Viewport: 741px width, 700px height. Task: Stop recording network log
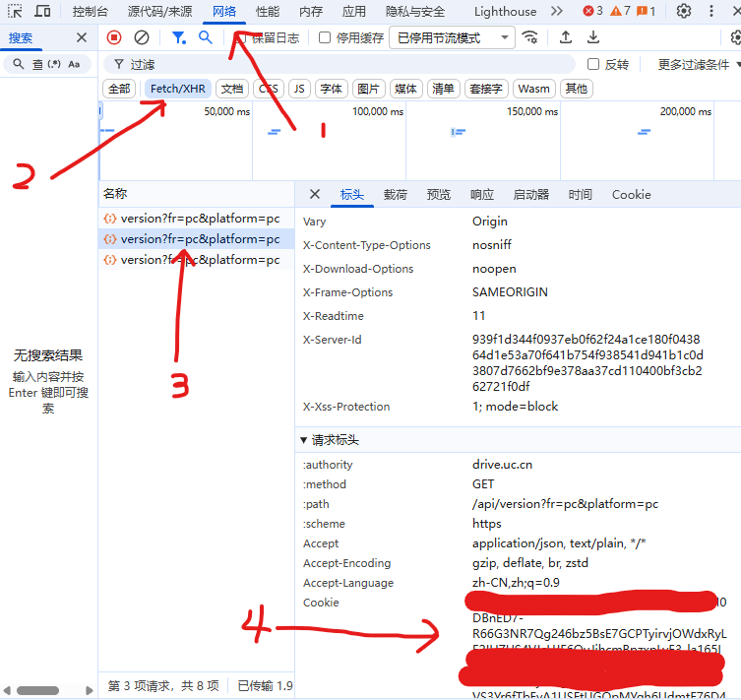(114, 37)
